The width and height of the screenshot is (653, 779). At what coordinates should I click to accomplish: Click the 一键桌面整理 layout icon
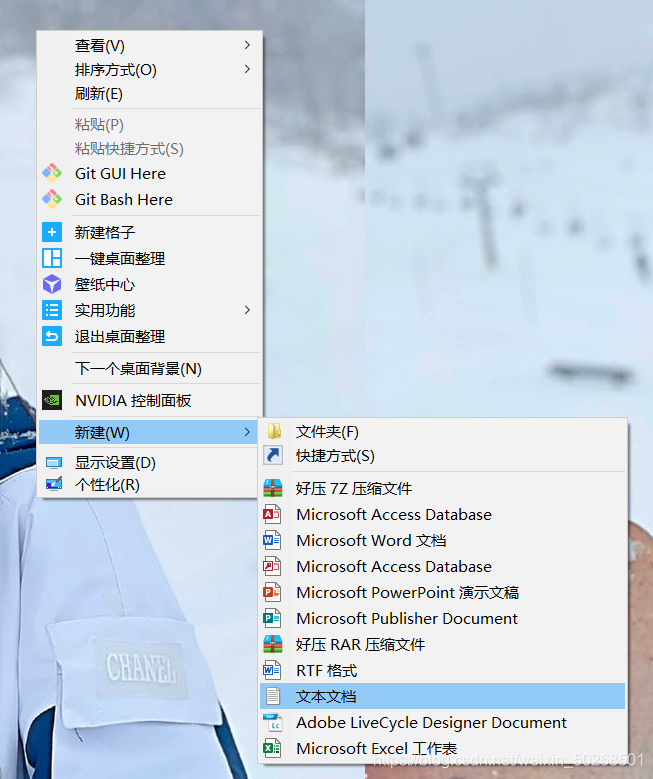[52, 258]
